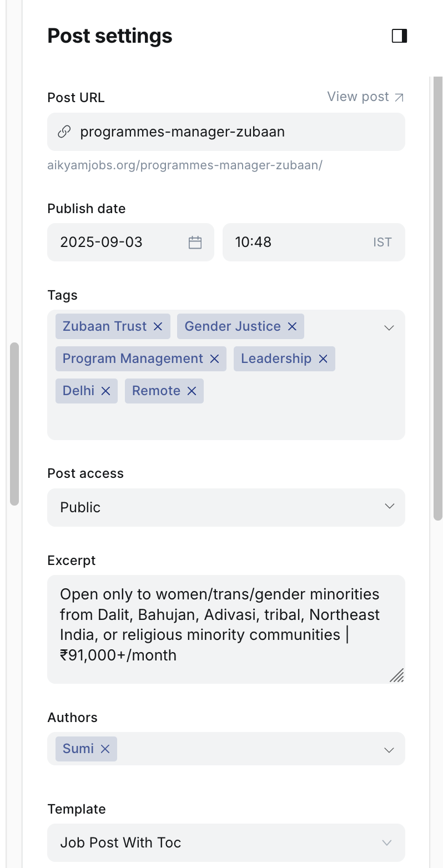Remove the Remote tag

(192, 391)
